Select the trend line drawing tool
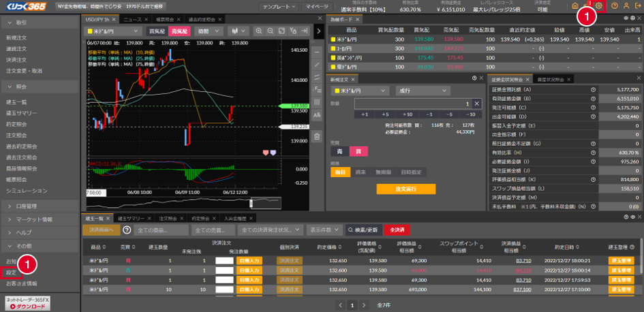Image resolution: width=644 pixels, height=312 pixels. [317, 65]
